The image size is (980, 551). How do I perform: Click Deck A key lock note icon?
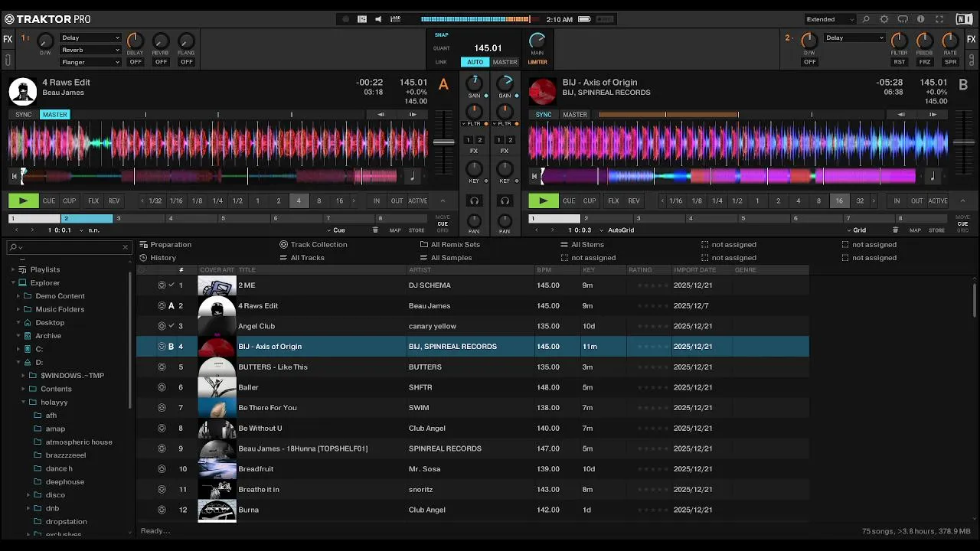pos(413,177)
